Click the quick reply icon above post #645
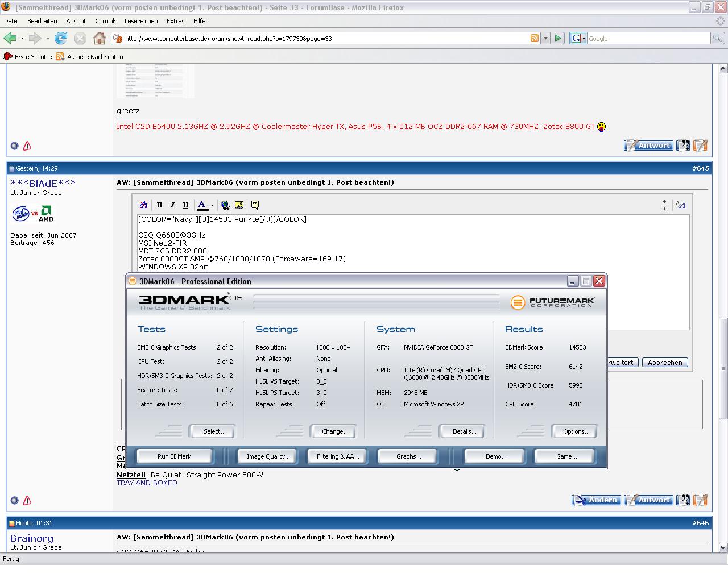The height and width of the screenshot is (582, 728). click(701, 145)
